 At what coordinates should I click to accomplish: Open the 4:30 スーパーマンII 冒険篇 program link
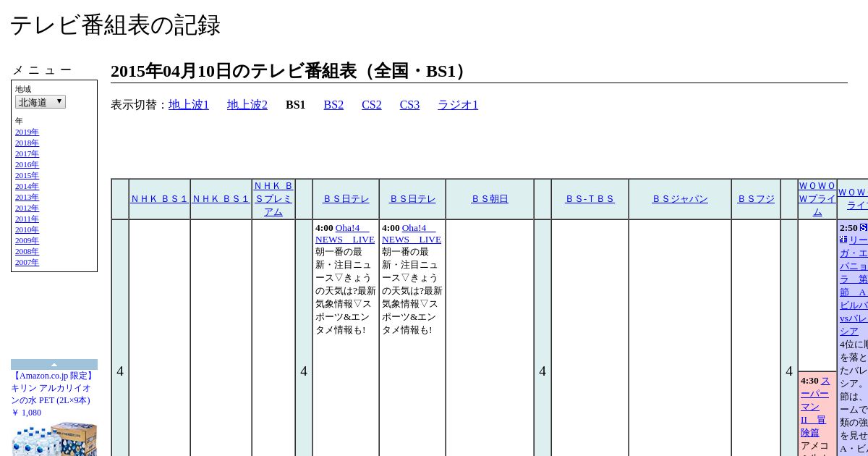814,407
